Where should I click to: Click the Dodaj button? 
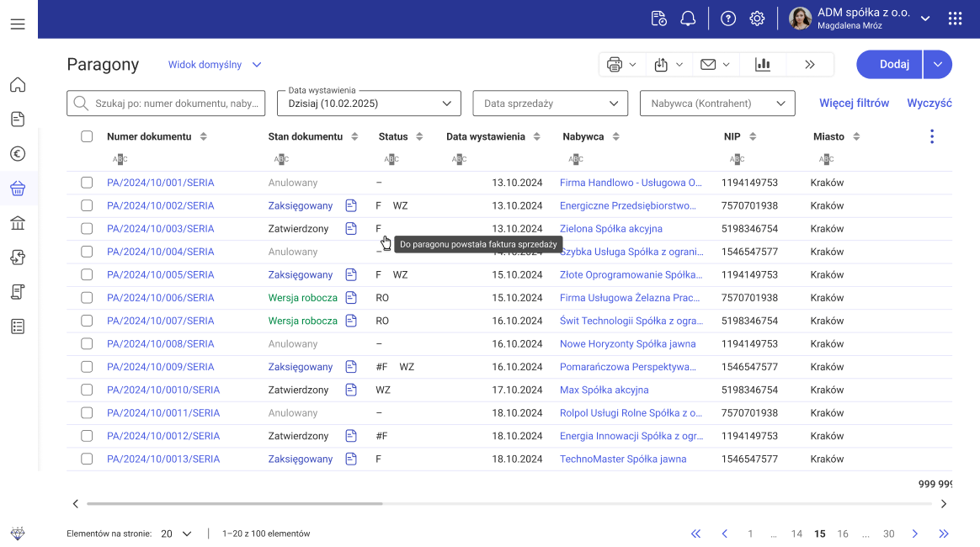tap(893, 65)
